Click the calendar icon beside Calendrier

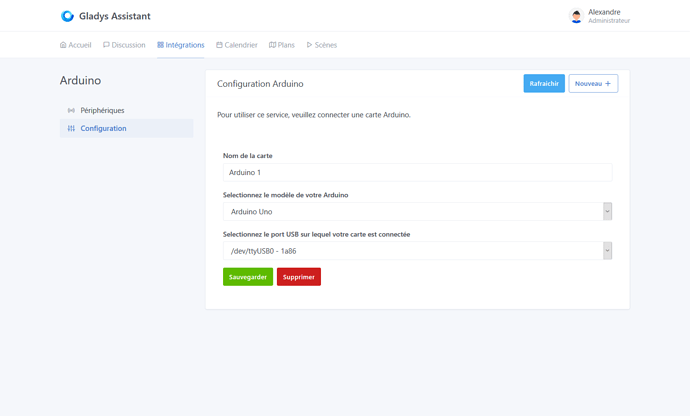click(x=219, y=45)
